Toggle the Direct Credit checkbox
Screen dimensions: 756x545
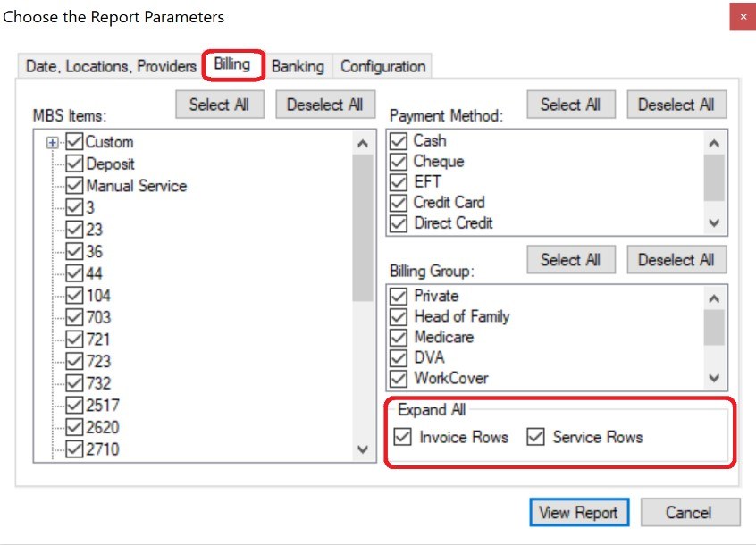point(399,223)
